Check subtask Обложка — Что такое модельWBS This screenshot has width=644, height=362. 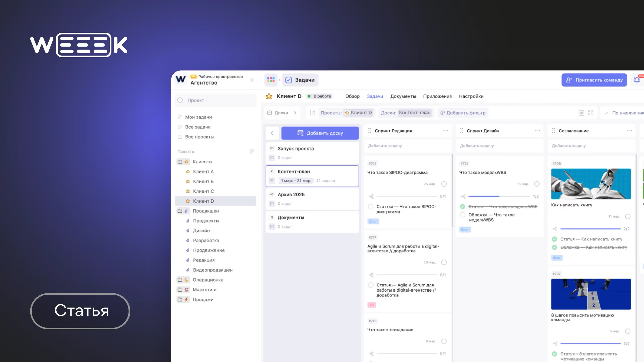point(462,215)
